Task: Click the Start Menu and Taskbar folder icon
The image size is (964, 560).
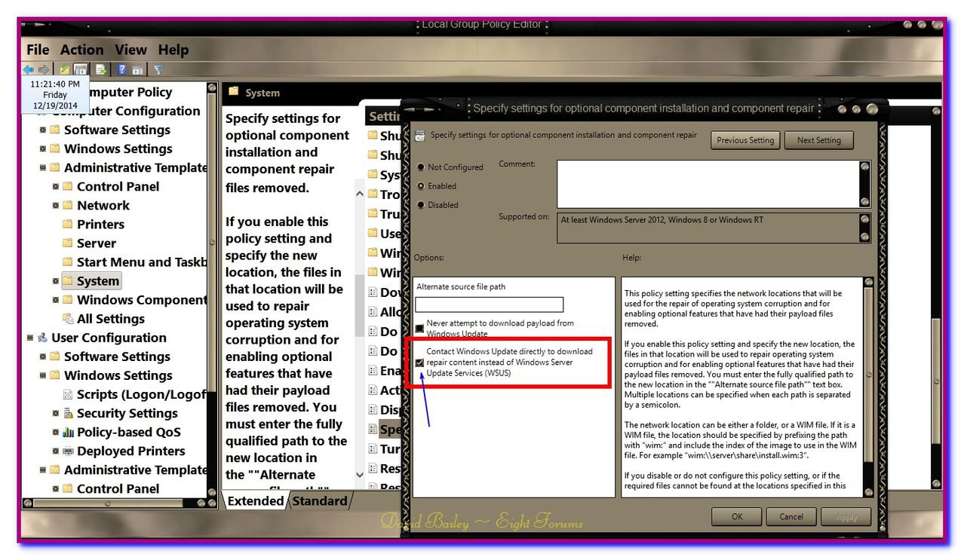Action: 68,262
